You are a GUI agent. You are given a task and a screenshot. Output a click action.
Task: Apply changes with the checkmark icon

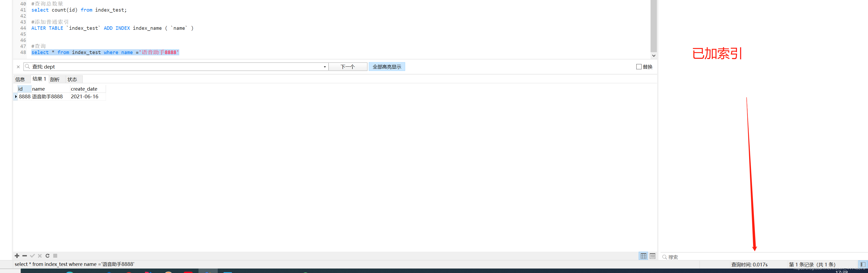(32, 256)
